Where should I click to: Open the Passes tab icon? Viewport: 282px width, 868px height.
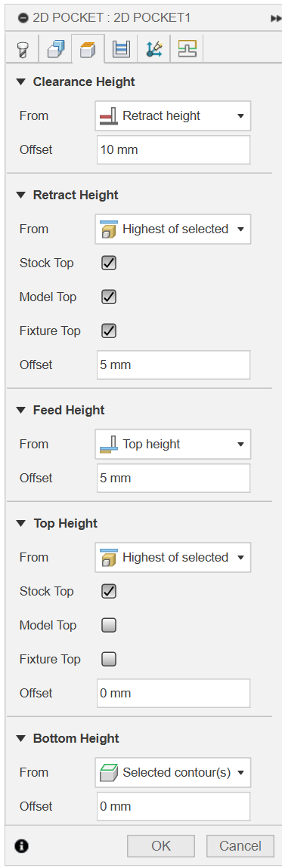click(121, 49)
